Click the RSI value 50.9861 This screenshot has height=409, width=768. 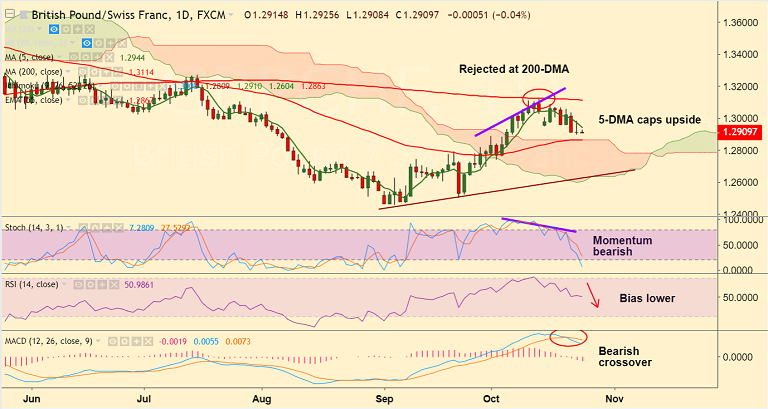point(139,285)
